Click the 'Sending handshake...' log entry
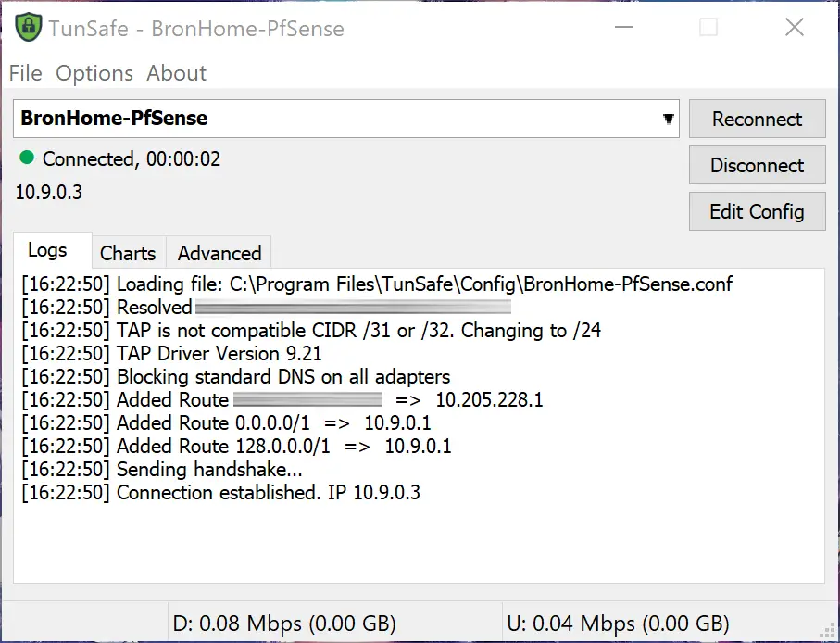Image resolution: width=840 pixels, height=643 pixels. pyautogui.click(x=161, y=469)
